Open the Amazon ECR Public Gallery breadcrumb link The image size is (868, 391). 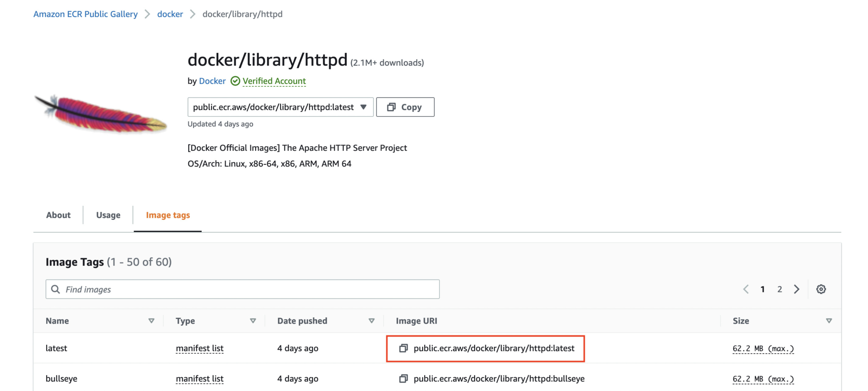click(85, 14)
